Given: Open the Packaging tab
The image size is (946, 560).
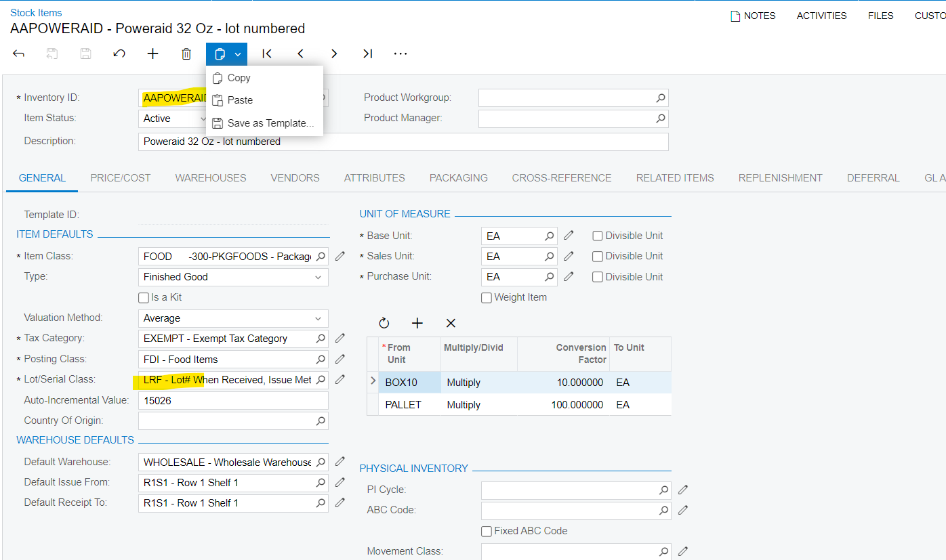Looking at the screenshot, I should click(x=459, y=178).
